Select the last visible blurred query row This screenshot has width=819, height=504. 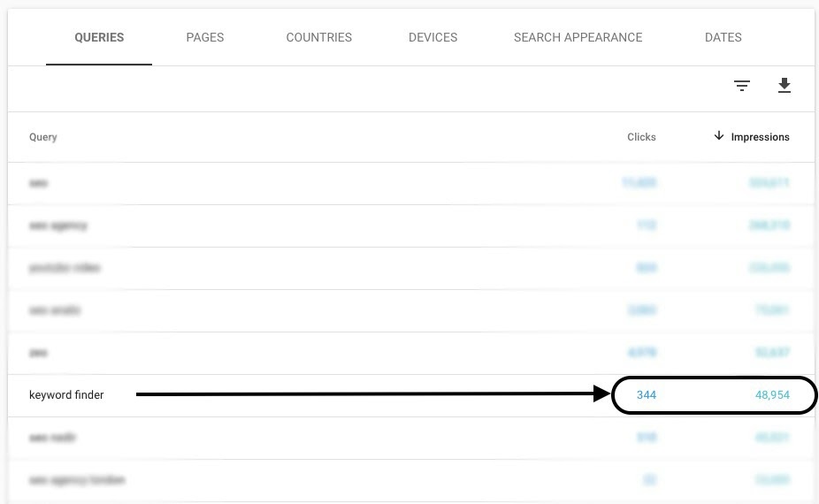point(411,480)
